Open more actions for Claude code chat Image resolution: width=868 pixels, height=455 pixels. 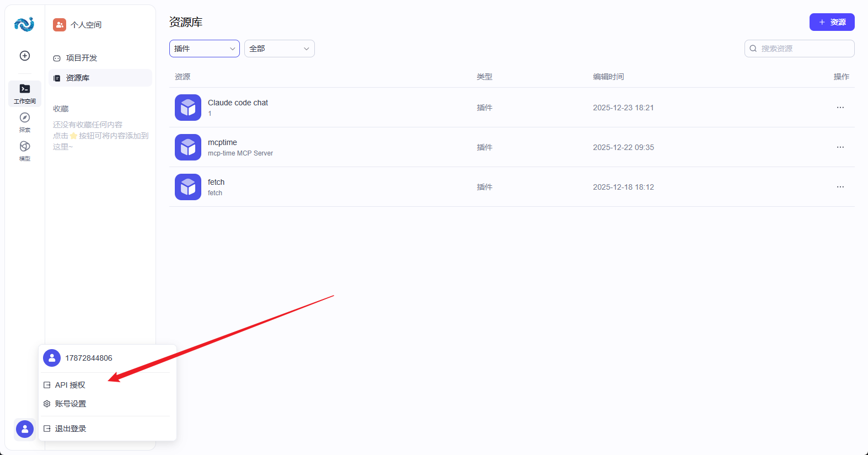tap(840, 108)
